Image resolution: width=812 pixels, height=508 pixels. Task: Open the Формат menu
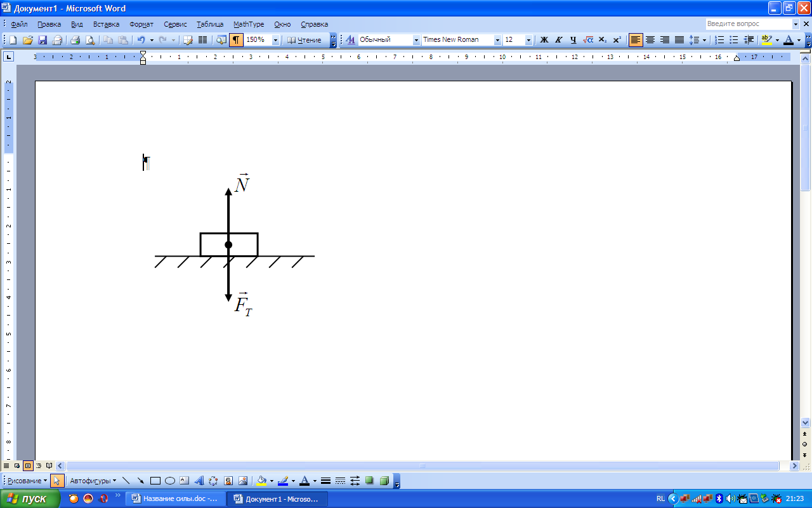[141, 24]
